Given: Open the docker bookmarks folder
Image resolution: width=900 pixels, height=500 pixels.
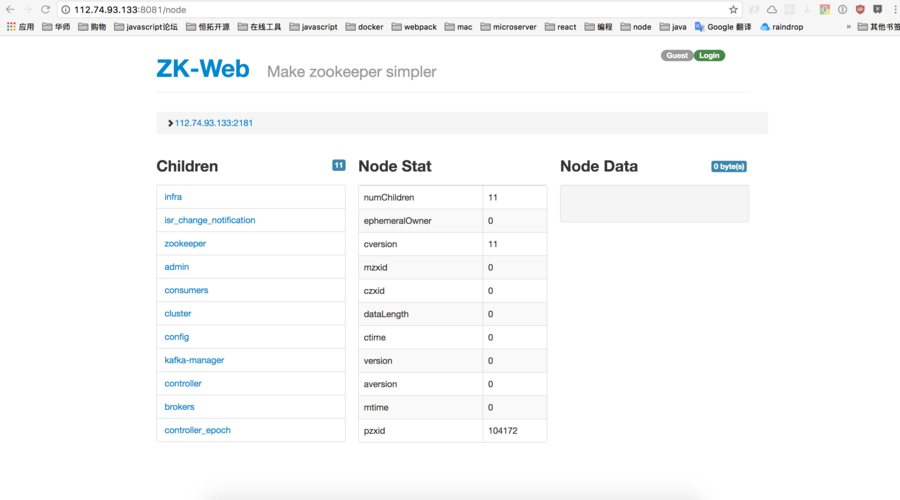Looking at the screenshot, I should 364,27.
